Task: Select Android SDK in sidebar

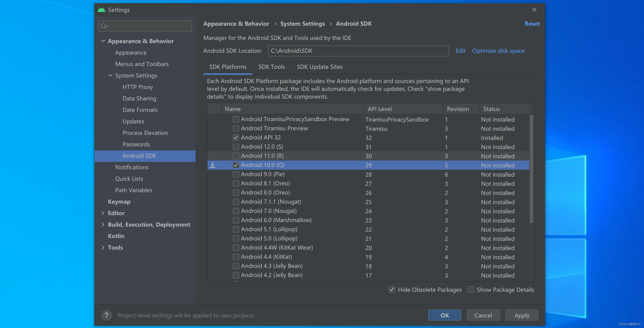Action: 145,156
